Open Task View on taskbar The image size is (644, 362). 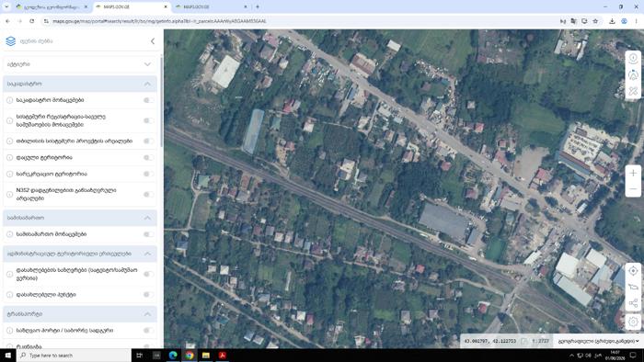tap(140, 356)
